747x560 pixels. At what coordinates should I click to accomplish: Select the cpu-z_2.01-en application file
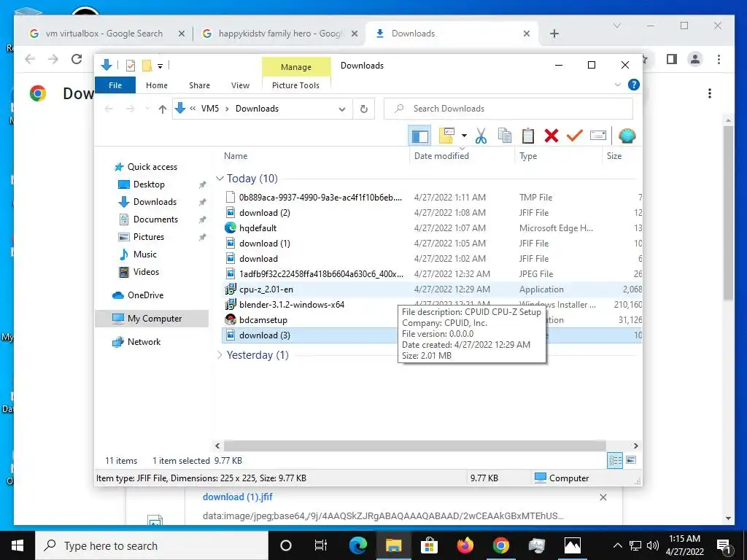click(x=266, y=289)
